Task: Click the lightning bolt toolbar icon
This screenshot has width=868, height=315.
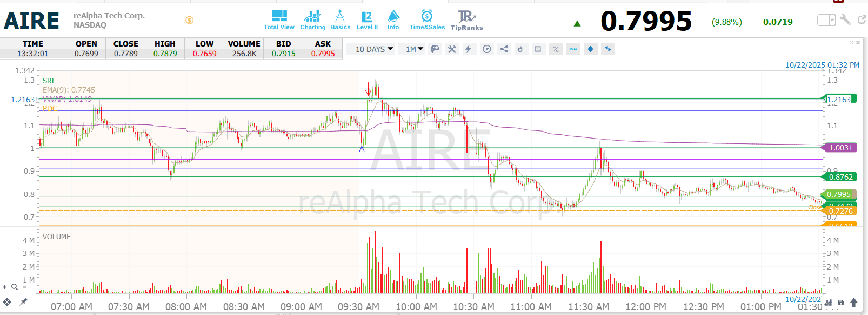Action: [x=469, y=49]
